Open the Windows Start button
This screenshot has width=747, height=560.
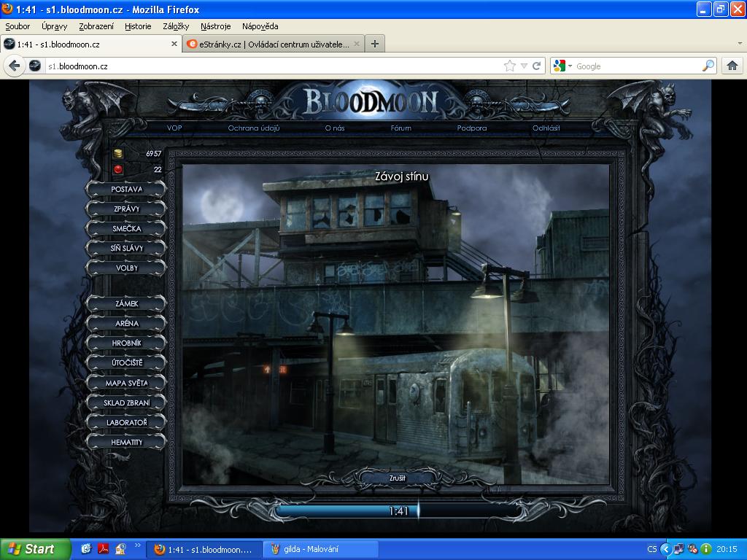[x=35, y=549]
